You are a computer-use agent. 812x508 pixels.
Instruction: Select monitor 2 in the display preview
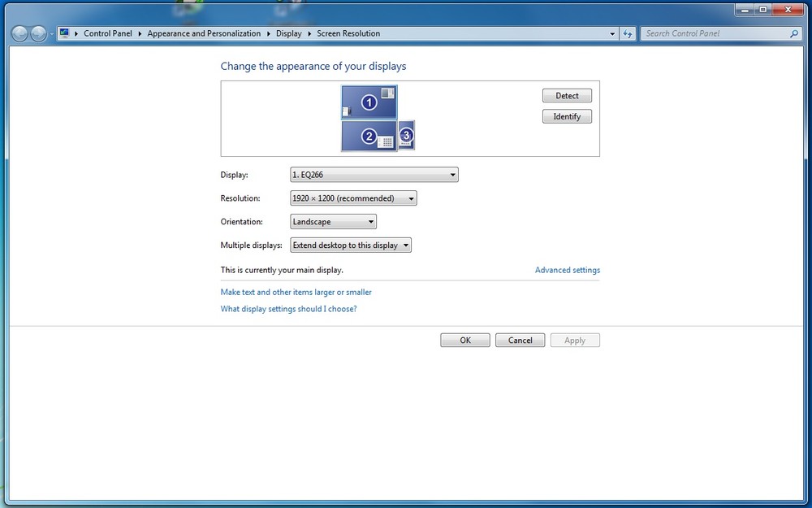(x=369, y=136)
